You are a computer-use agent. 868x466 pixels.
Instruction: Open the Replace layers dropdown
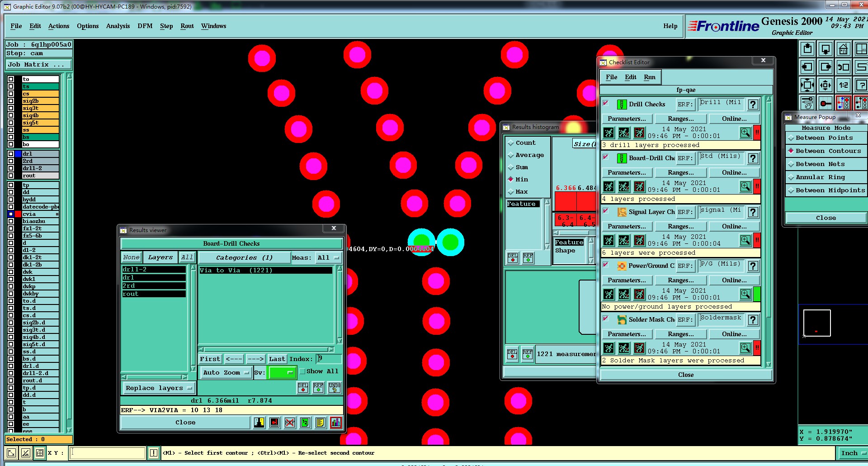click(x=158, y=388)
